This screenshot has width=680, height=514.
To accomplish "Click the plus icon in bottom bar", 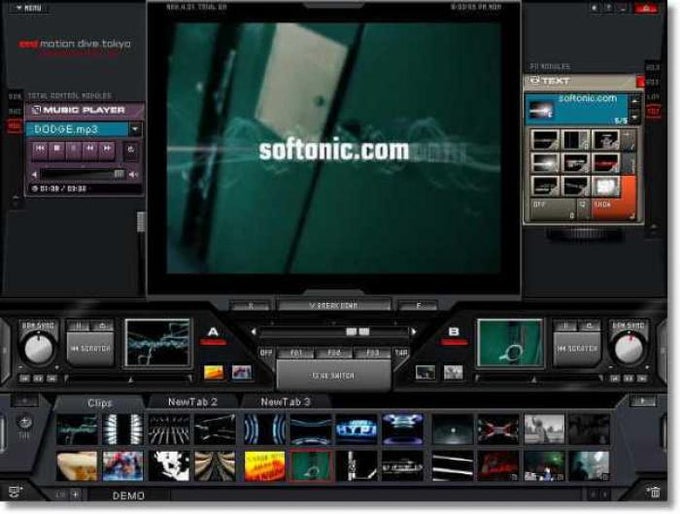I will [75, 494].
